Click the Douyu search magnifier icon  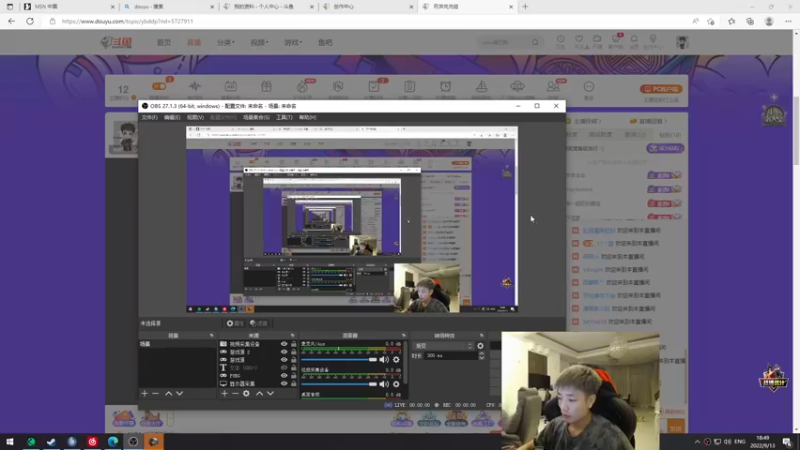click(x=535, y=42)
